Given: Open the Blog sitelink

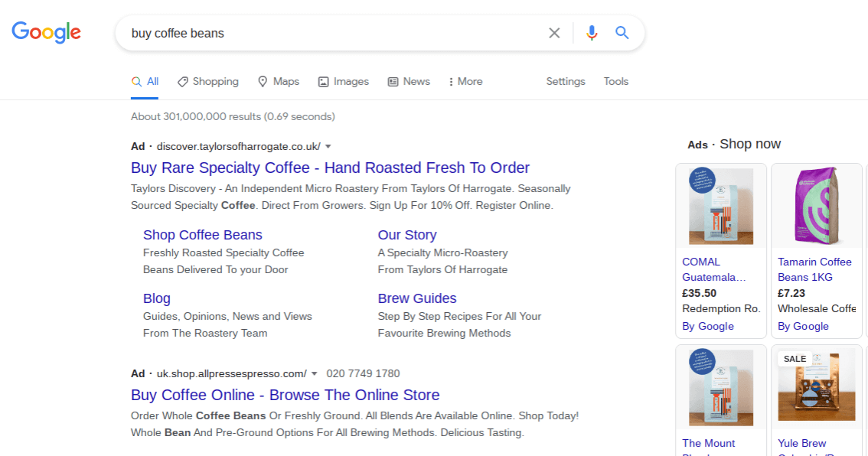Looking at the screenshot, I should tap(157, 298).
